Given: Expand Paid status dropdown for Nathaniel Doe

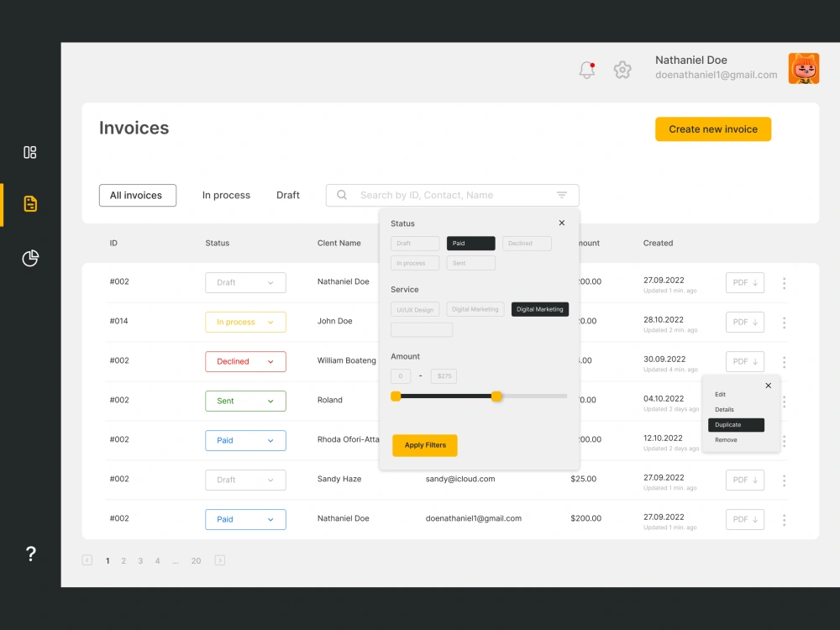Looking at the screenshot, I should pyautogui.click(x=245, y=519).
